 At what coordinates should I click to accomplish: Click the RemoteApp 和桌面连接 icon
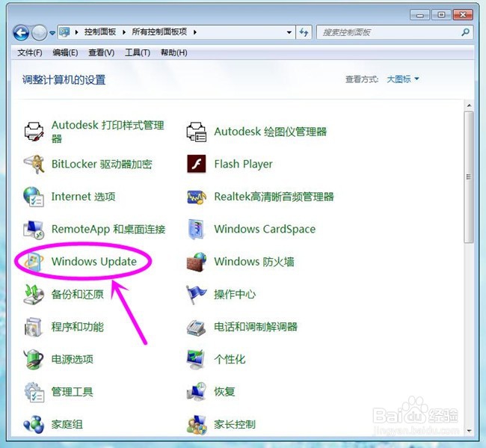pos(34,230)
